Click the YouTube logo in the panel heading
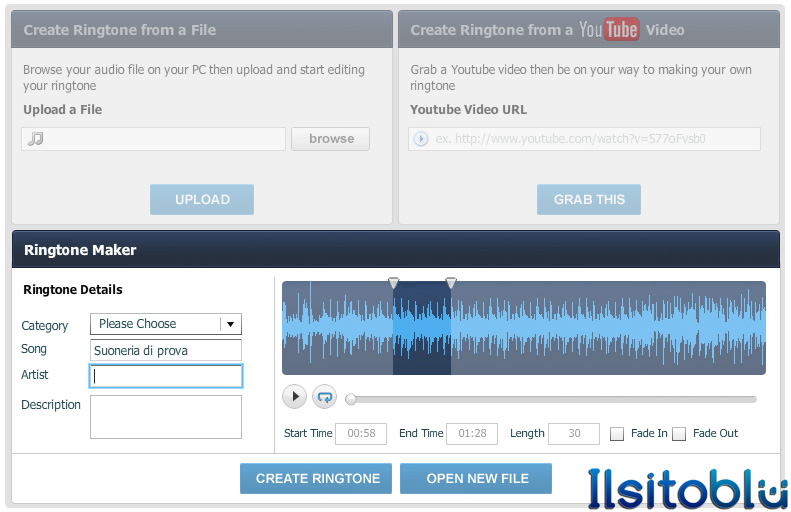Screen dimensions: 791x512 click(x=609, y=29)
